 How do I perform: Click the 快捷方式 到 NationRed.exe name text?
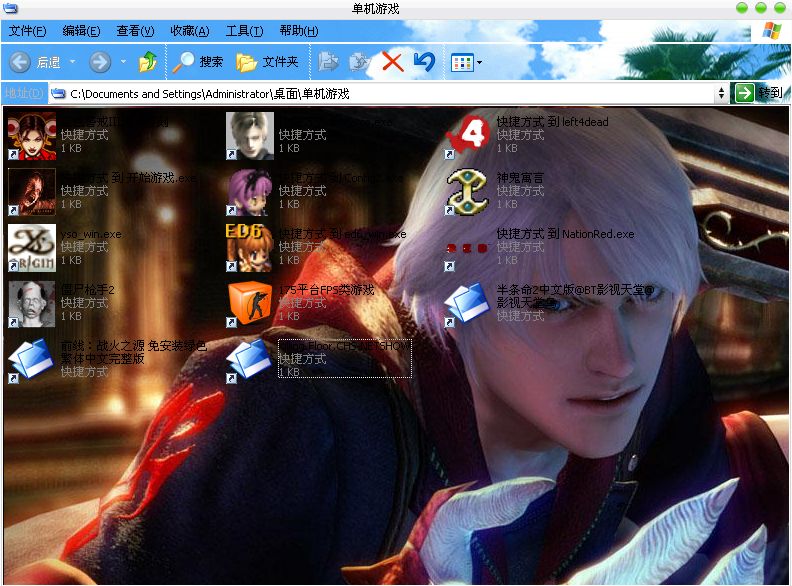point(565,234)
